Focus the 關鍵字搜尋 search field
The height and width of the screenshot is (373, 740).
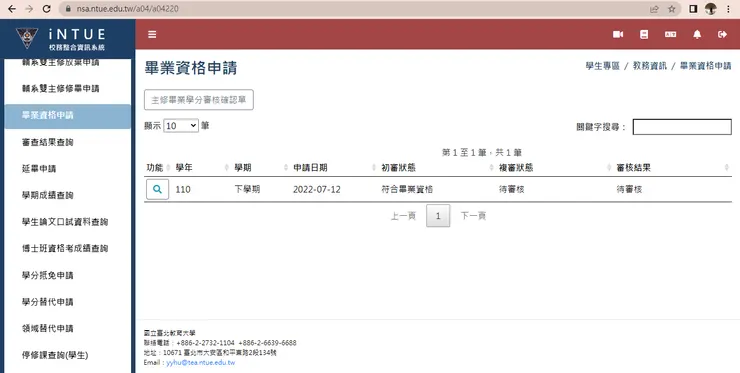pyautogui.click(x=682, y=127)
